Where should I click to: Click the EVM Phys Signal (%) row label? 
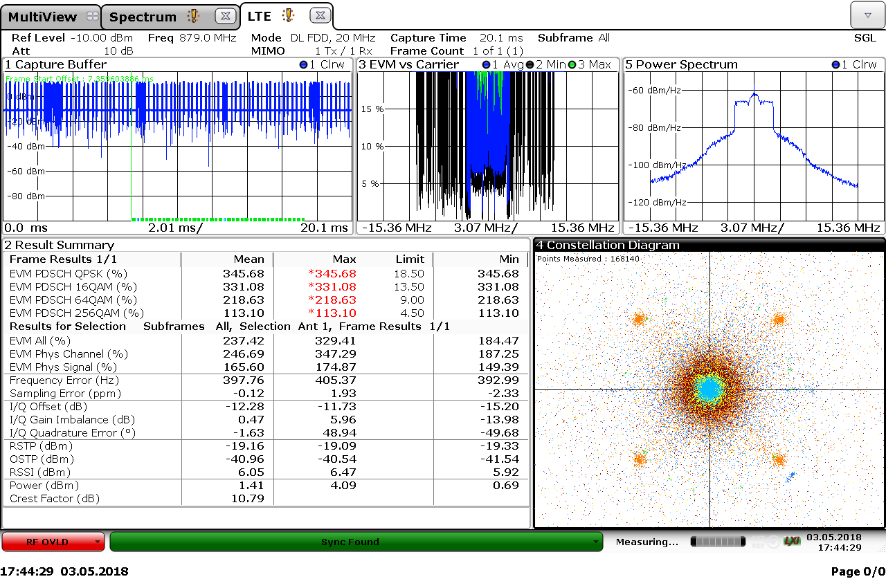[63, 367]
